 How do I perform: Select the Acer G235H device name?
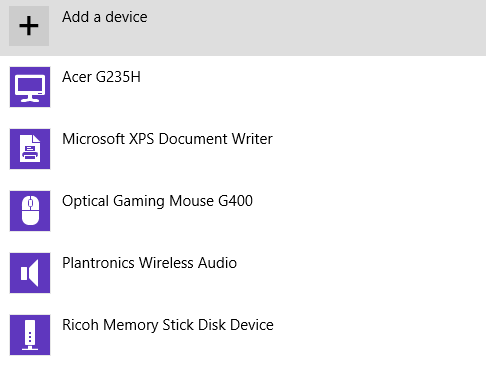click(101, 77)
